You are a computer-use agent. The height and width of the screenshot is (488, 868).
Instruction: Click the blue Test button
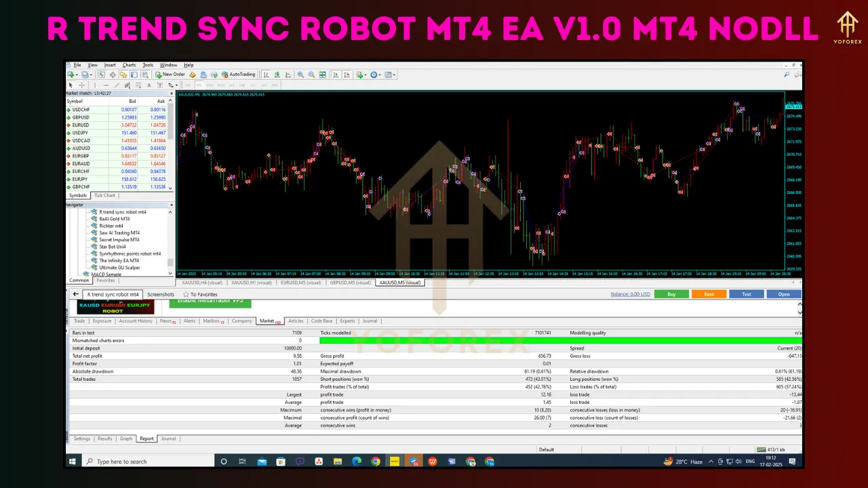tap(746, 294)
